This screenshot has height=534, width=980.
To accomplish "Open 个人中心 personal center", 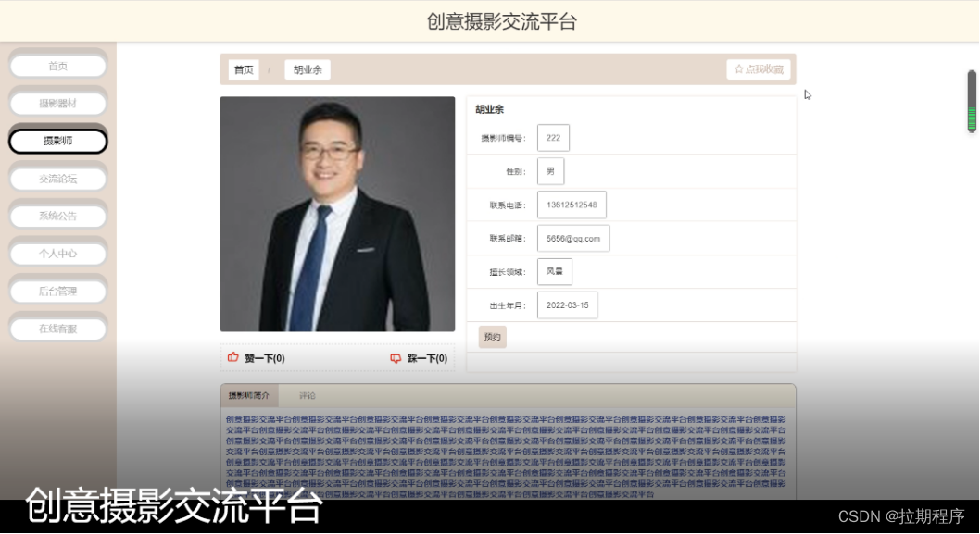I will click(57, 253).
